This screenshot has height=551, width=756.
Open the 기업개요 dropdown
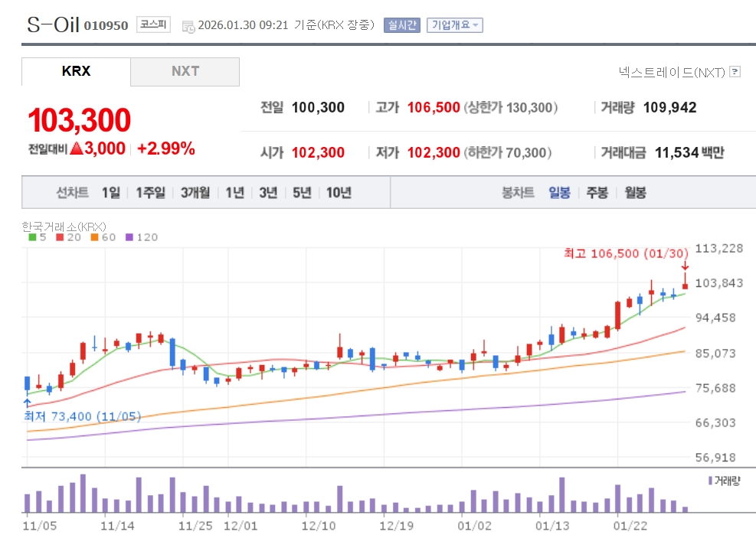[x=455, y=25]
